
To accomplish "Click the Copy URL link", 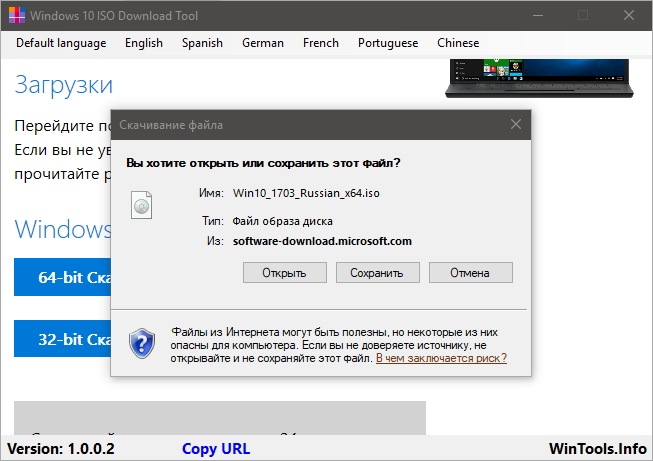I will (x=216, y=449).
